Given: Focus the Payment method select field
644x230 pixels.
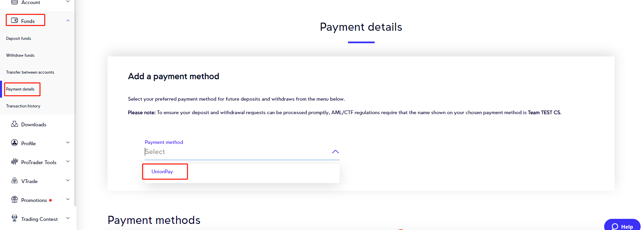Looking at the screenshot, I should pos(236,152).
